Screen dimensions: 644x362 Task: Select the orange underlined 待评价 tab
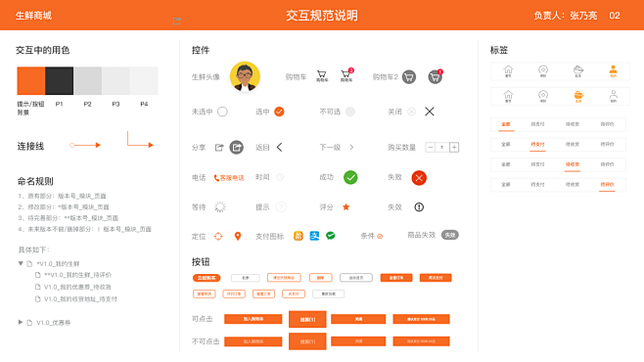[607, 185]
